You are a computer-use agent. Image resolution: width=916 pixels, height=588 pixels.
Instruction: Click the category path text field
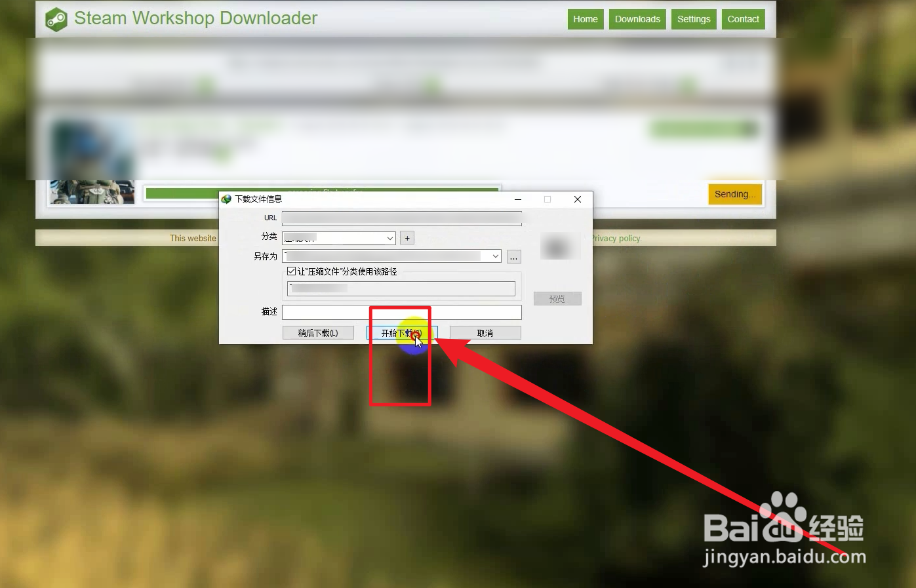[x=401, y=288]
